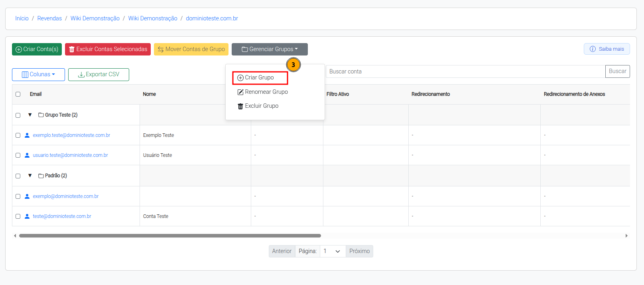Open the first Wiki Demonstração breadcrumb
The image size is (644, 285).
point(95,18)
